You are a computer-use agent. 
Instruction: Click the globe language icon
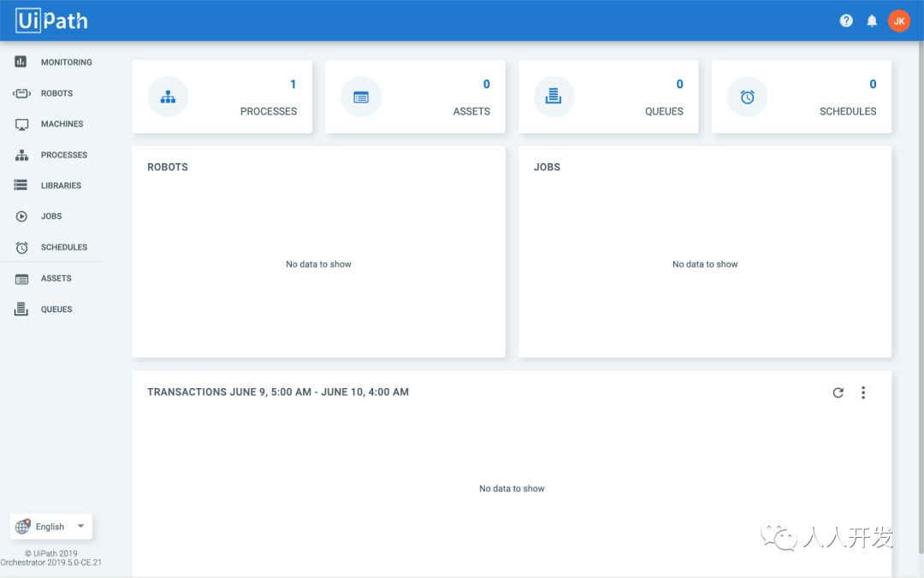tap(23, 526)
